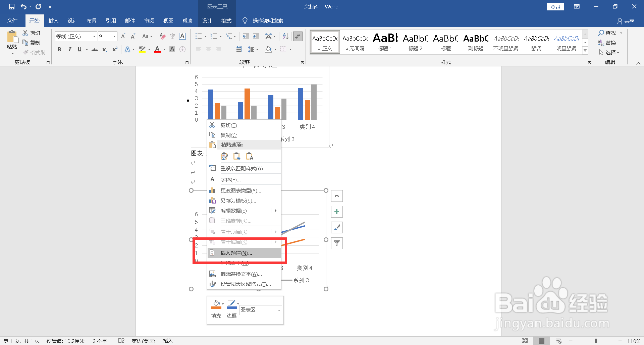The height and width of the screenshot is (345, 644).
Task: Click the Border pen icon on mini toolbar
Action: (231, 304)
